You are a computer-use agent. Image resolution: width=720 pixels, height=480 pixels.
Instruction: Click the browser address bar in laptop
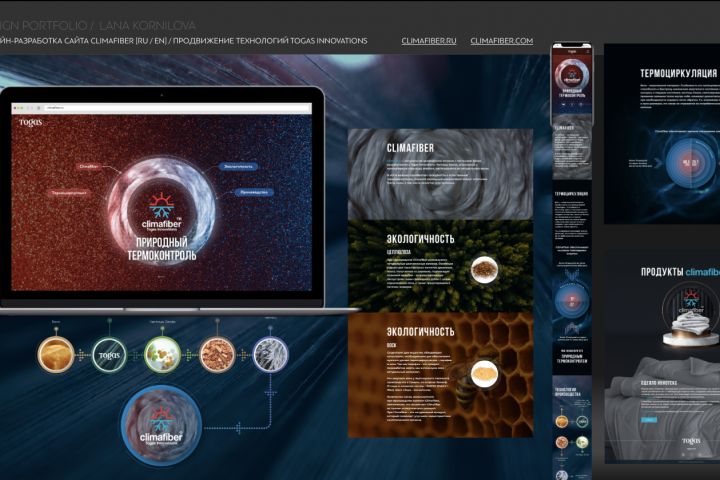pos(177,107)
